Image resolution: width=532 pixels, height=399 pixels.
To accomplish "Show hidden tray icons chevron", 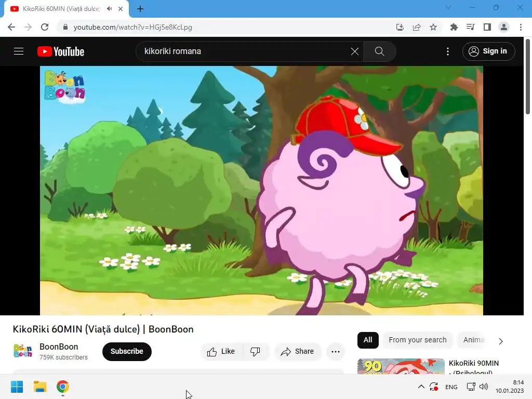I will (x=421, y=387).
